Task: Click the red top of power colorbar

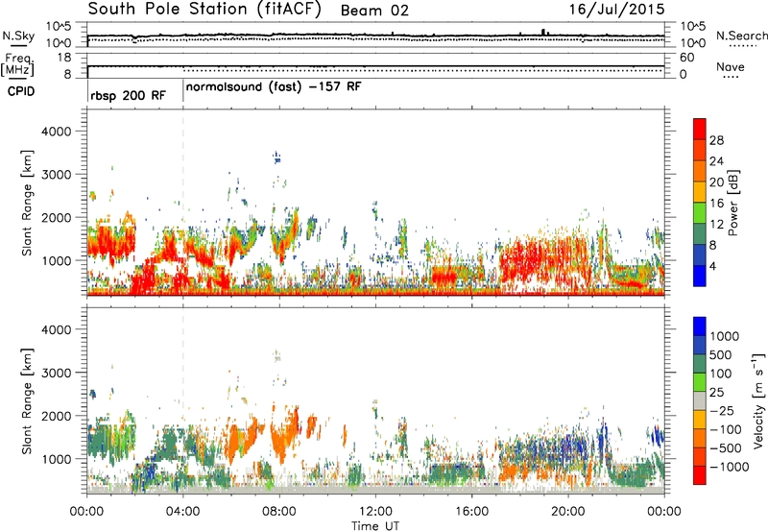Action: 700,129
